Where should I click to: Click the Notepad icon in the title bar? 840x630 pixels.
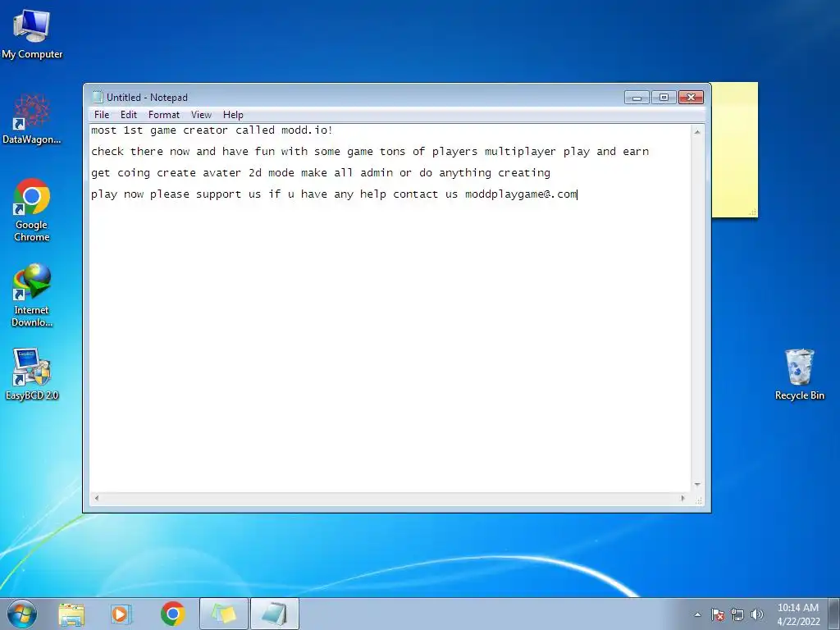pos(97,97)
